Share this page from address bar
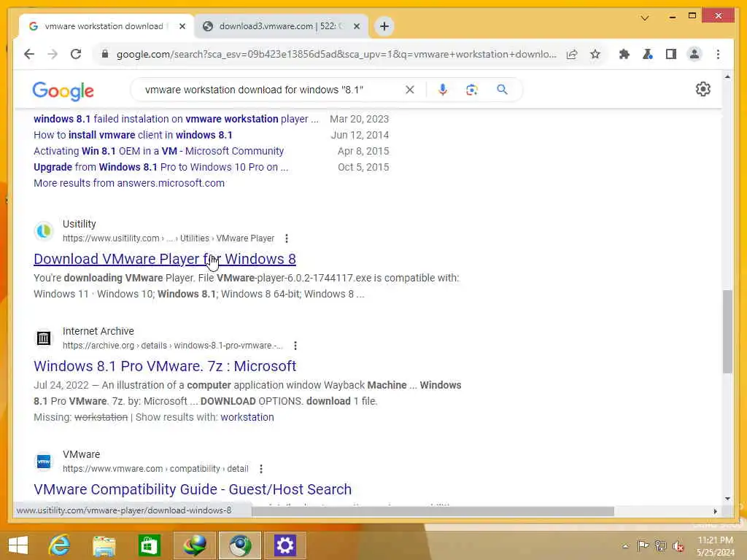 [x=572, y=54]
